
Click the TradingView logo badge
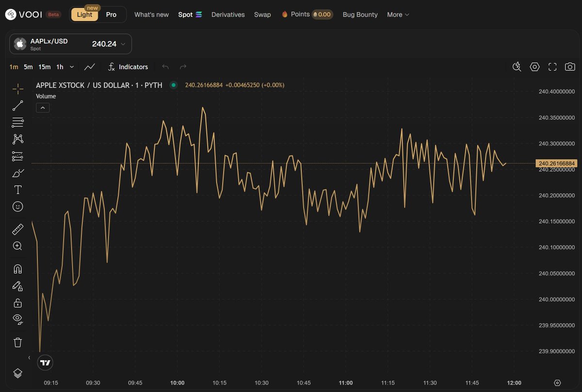[45, 362]
